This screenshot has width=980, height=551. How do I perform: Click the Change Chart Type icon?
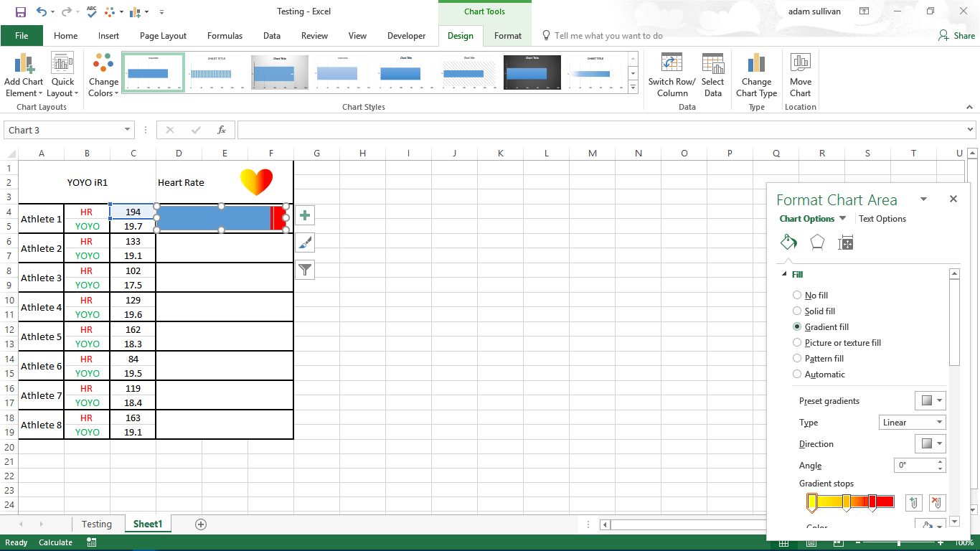pyautogui.click(x=756, y=65)
